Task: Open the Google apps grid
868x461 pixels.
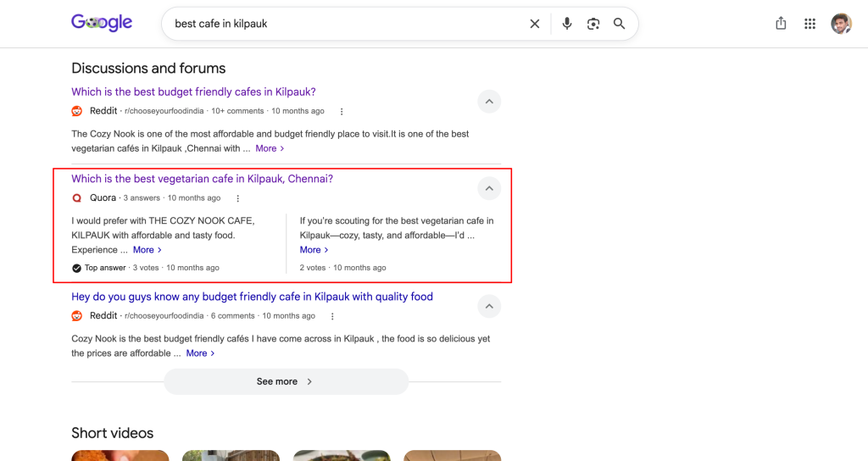Action: tap(810, 24)
